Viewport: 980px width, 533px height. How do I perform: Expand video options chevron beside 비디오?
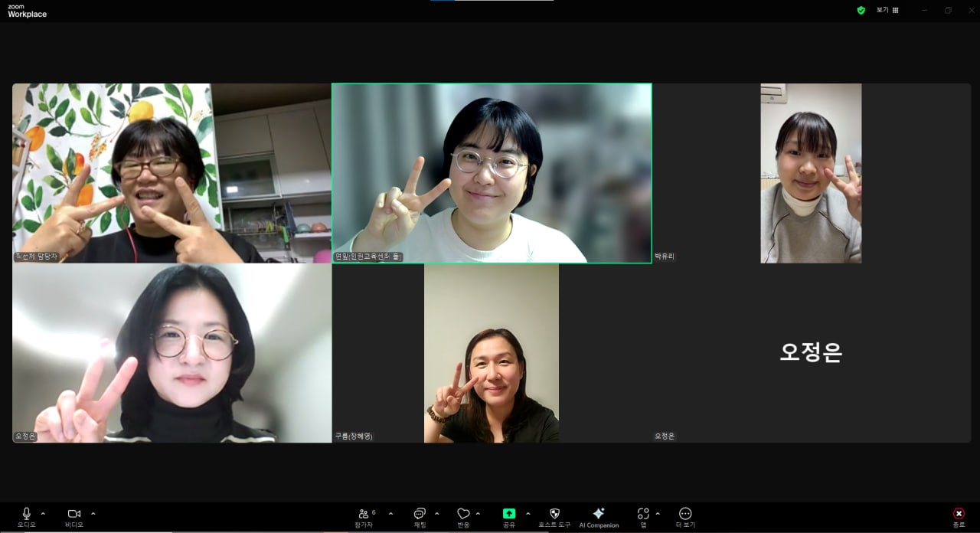pos(93,513)
